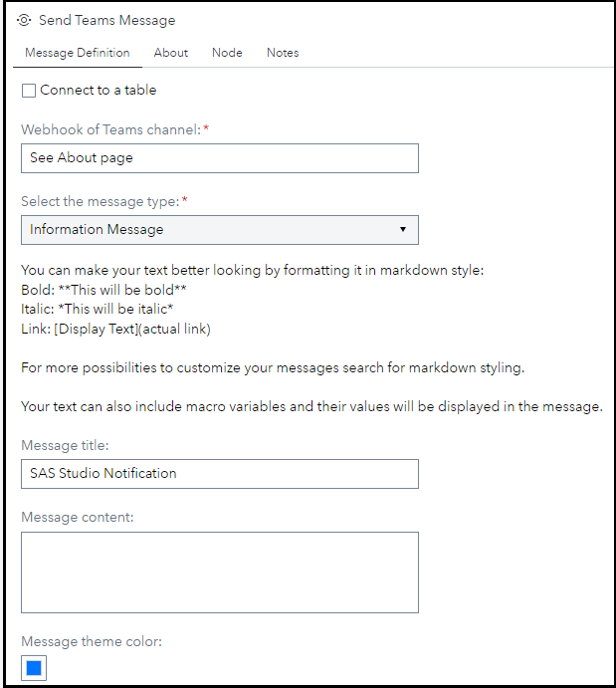Click the Webhook of Teams channel field
The width and height of the screenshot is (616, 688).
click(x=220, y=158)
